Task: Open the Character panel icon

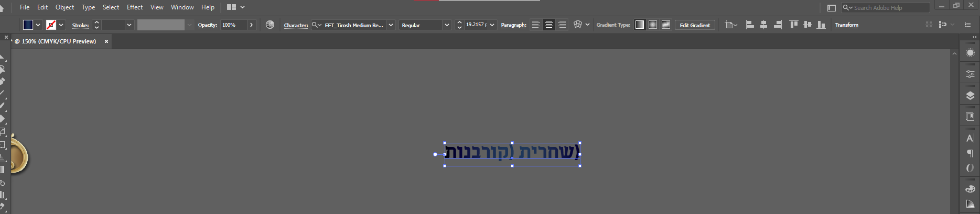Action: tap(970, 138)
